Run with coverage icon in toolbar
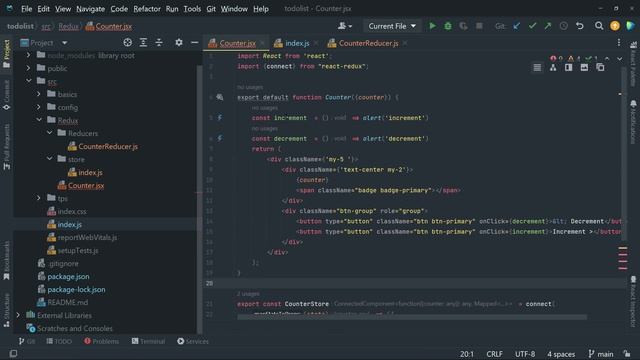Screen dimensions: 640x360 pos(463,26)
